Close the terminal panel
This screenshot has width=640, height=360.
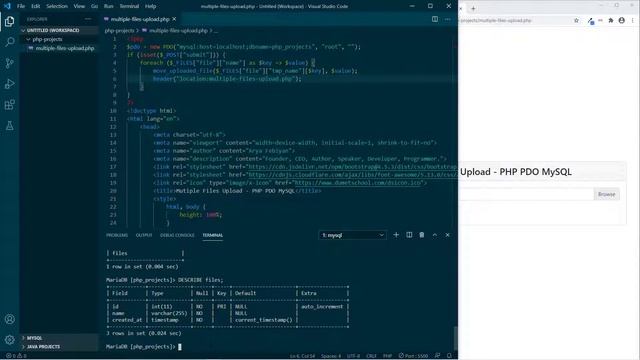(447, 235)
